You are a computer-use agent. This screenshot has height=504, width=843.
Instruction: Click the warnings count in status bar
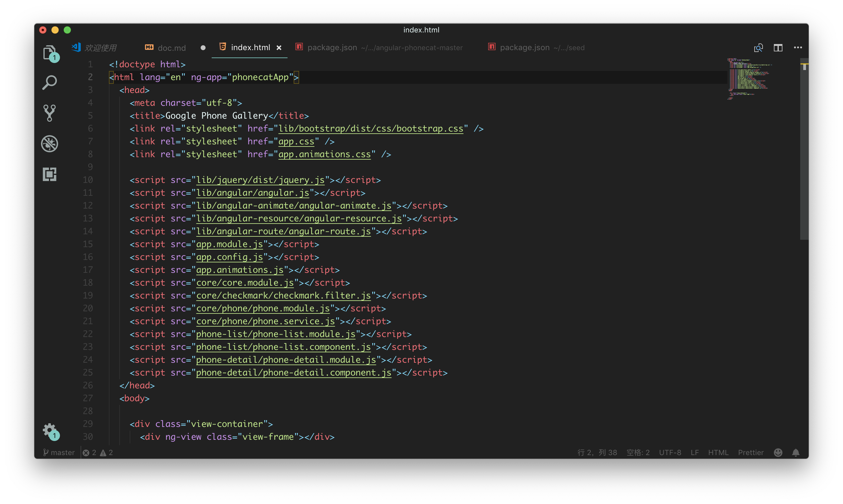pyautogui.click(x=106, y=452)
